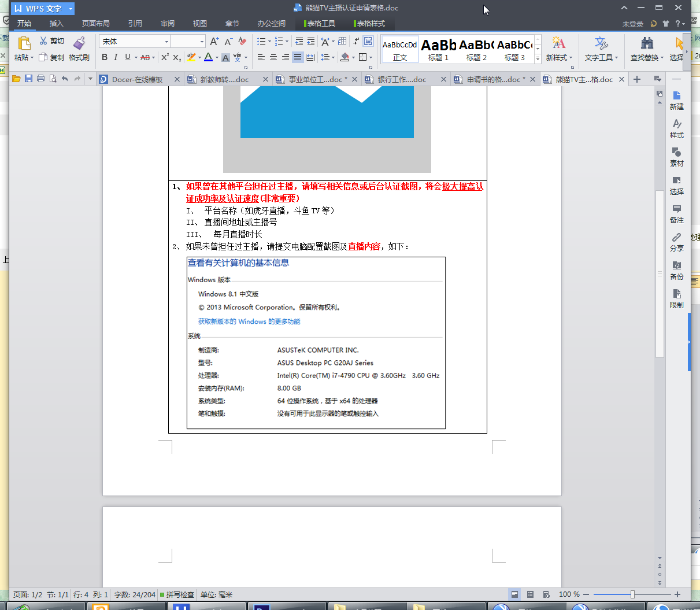Click the print preview icon
Viewport: 700px width, 610px height.
click(53, 79)
